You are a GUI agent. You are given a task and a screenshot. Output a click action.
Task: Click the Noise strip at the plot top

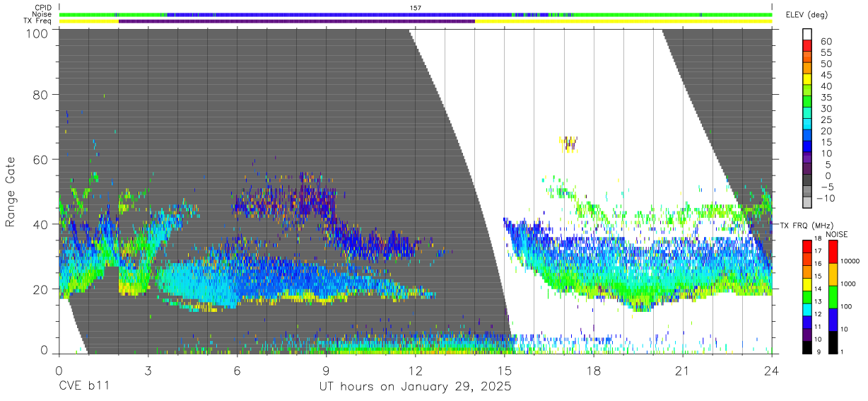(416, 14)
